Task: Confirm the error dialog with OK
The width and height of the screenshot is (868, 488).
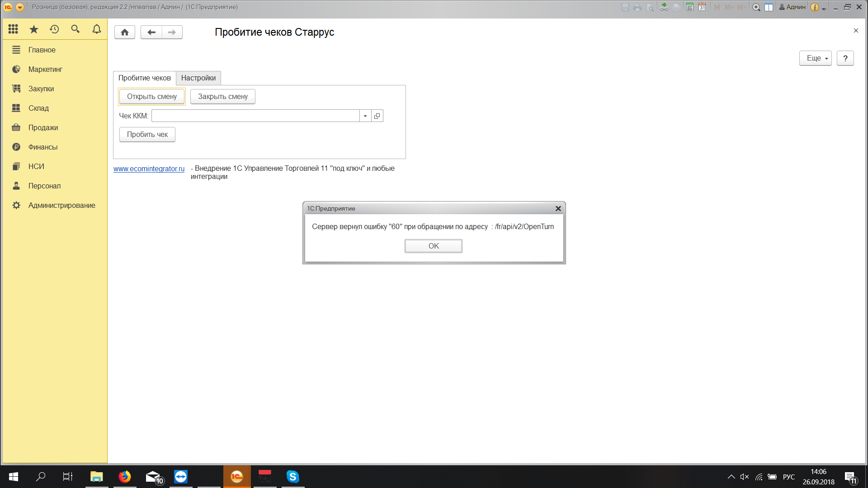Action: 434,246
